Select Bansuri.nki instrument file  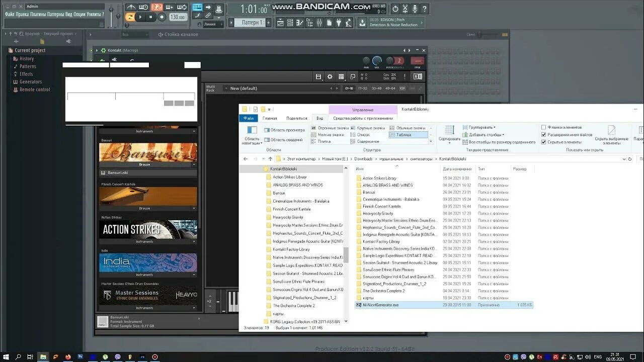pos(148,172)
